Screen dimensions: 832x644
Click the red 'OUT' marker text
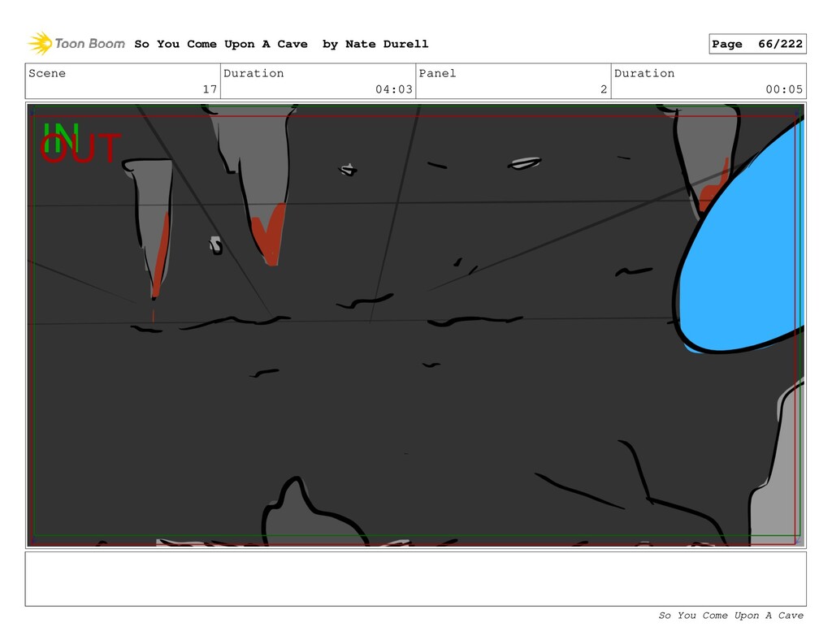[80, 148]
